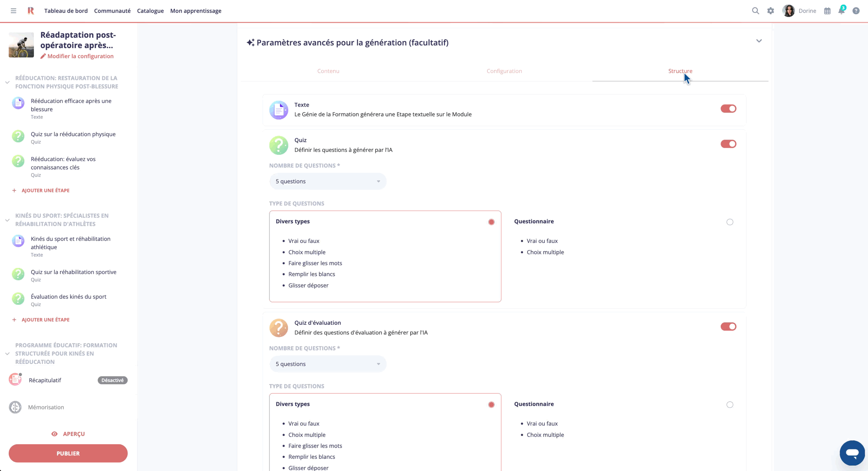Open the first 'Nombre de questions' dropdown
This screenshot has height=471, width=868.
click(x=328, y=181)
